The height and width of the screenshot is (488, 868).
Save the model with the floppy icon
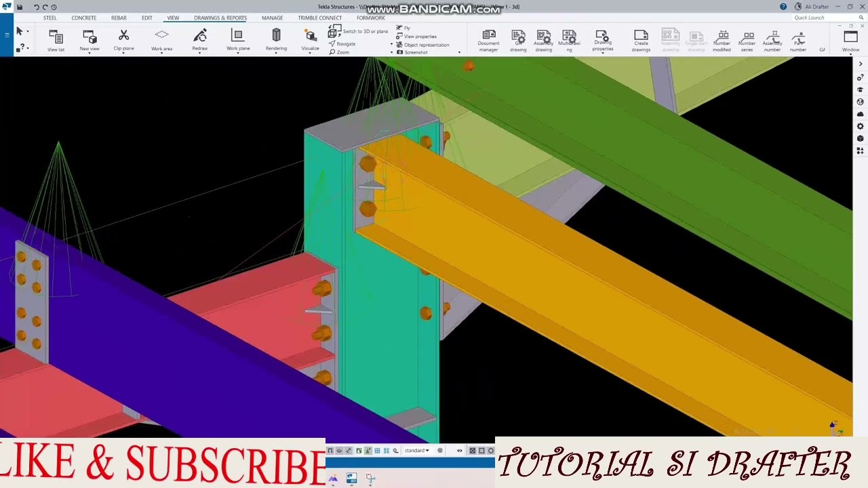(x=20, y=7)
